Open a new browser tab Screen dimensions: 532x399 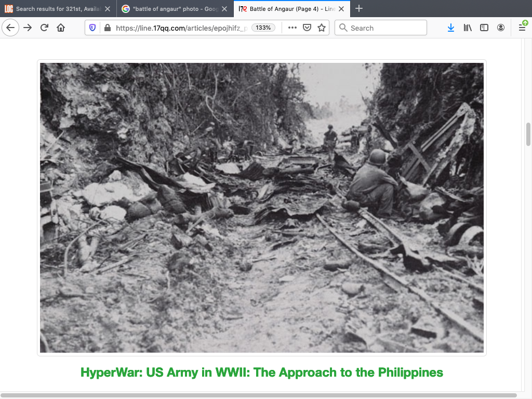pos(359,9)
